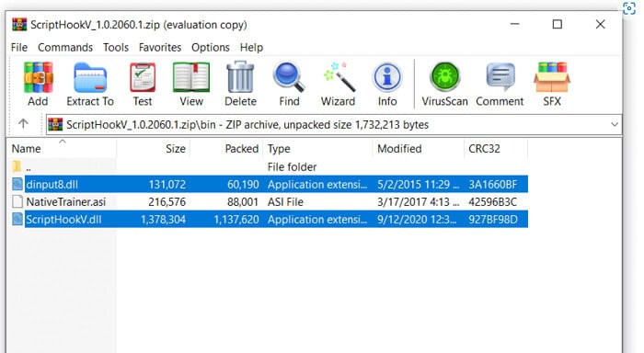644x353 pixels.
Task: Open the Comment tool
Action: [500, 76]
